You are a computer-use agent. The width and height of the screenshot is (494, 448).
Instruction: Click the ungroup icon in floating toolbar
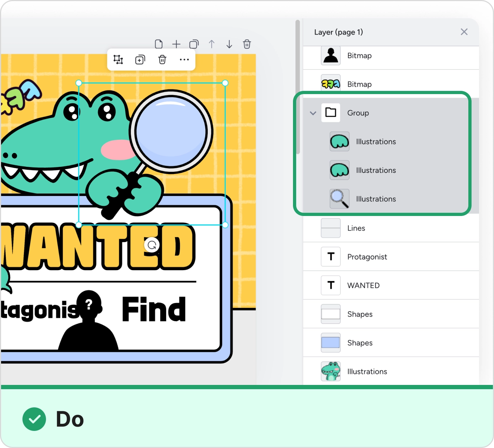118,60
